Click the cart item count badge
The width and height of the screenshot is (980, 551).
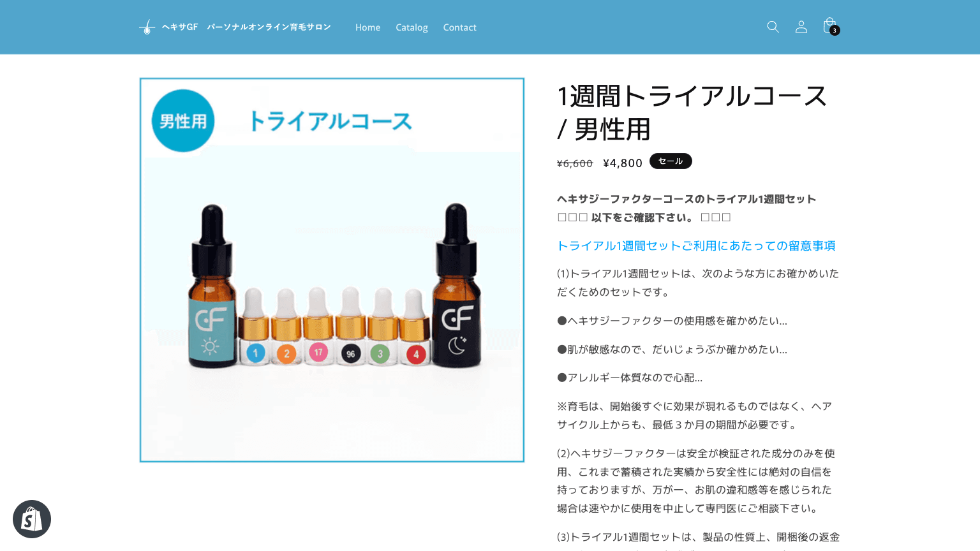click(x=835, y=31)
